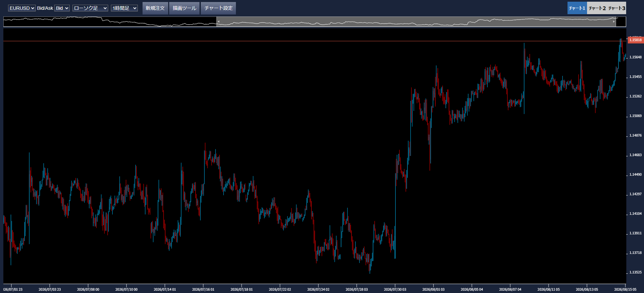The image size is (644, 293).
Task: Click the 2026/07/30 03 time axis label
Action: point(395,290)
